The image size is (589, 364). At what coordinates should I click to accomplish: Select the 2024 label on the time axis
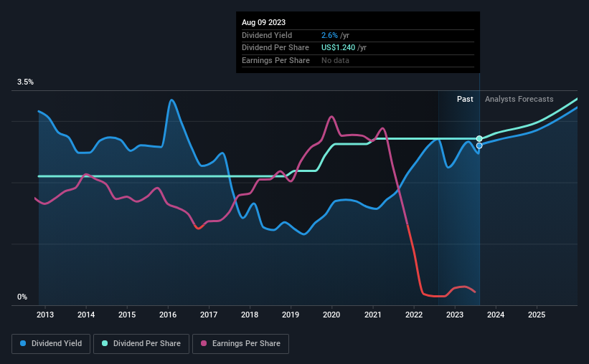pyautogui.click(x=496, y=315)
